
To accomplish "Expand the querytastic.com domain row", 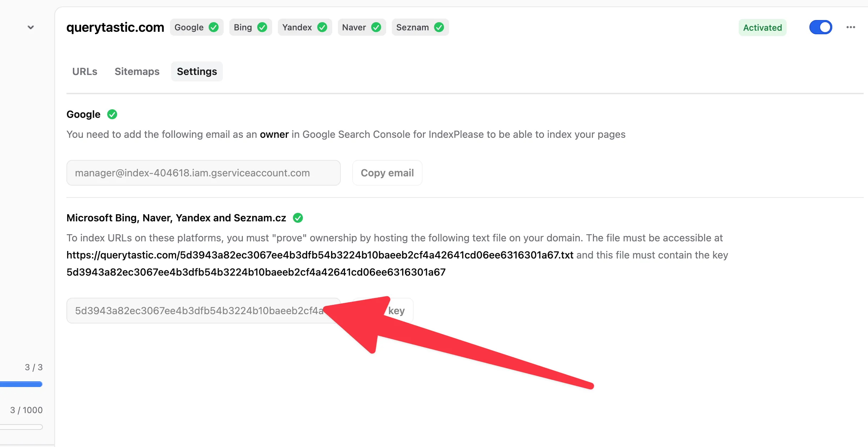I will click(31, 27).
